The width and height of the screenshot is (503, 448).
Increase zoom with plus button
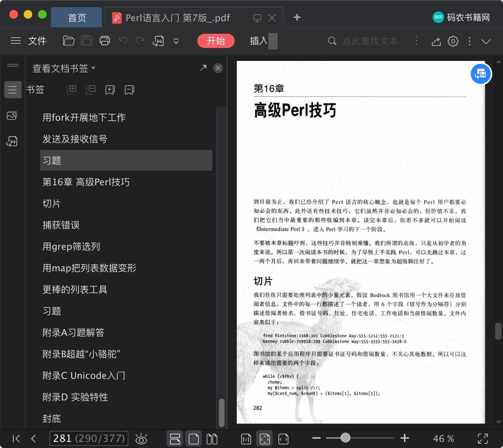pos(405,438)
